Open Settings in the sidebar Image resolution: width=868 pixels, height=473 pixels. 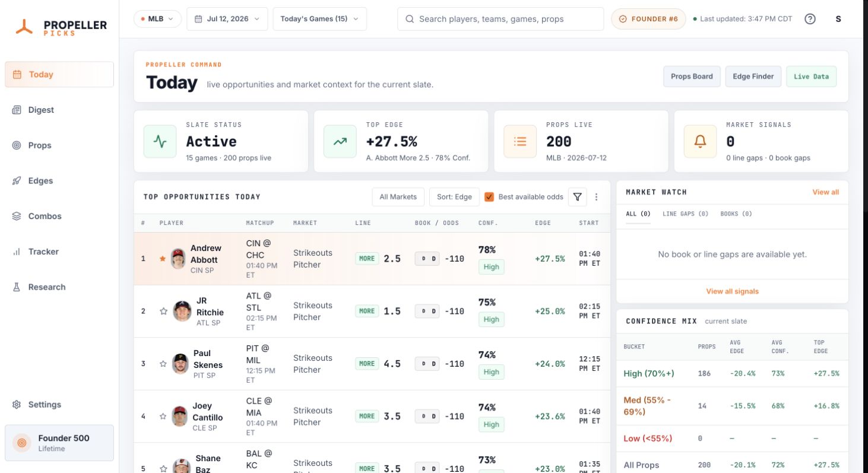[59, 405]
